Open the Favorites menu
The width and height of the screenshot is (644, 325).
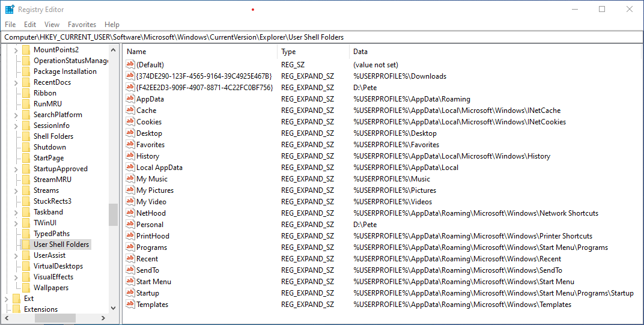coord(82,25)
